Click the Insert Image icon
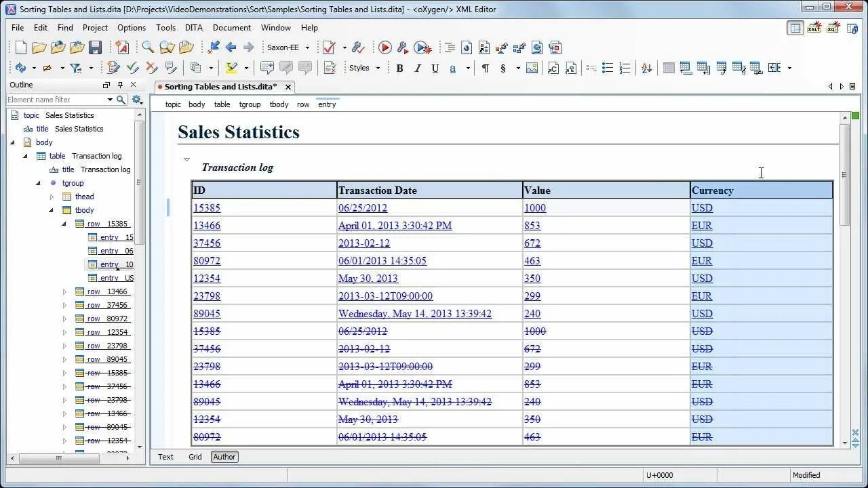 click(x=532, y=68)
